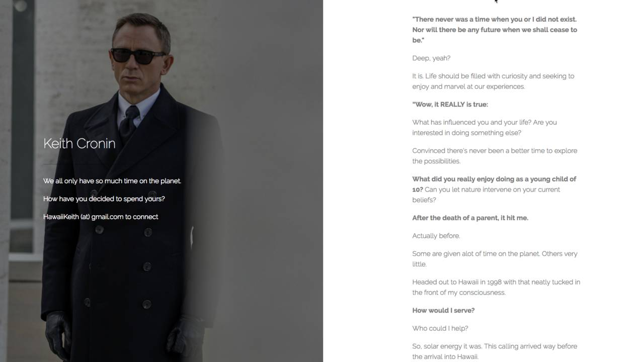Click the Keith Cronin name heading

coord(79,143)
